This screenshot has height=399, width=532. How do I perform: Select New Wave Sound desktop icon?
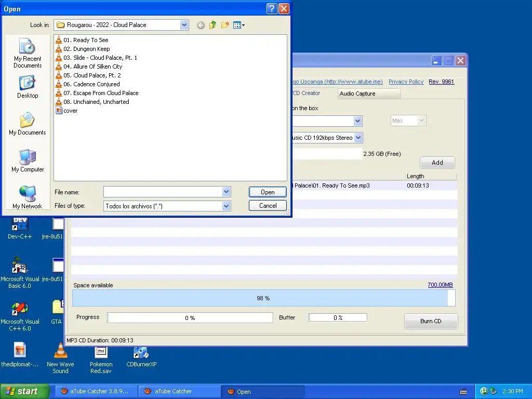pyautogui.click(x=60, y=358)
